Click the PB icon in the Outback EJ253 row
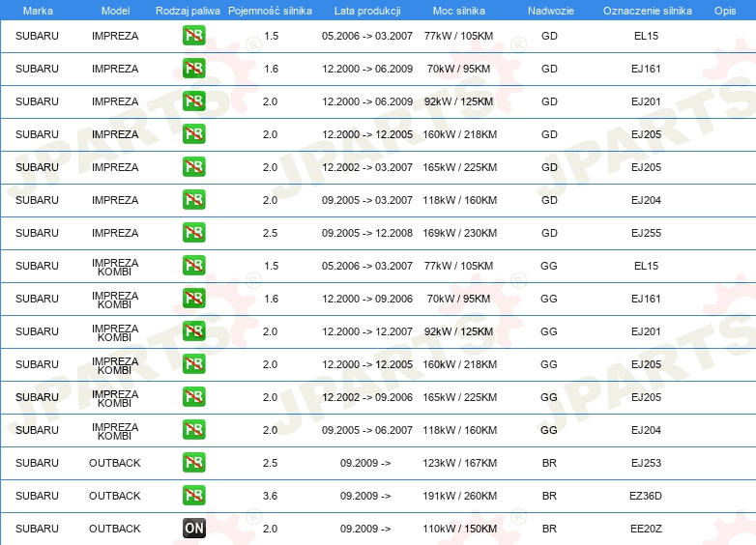The image size is (756, 545). point(193,463)
